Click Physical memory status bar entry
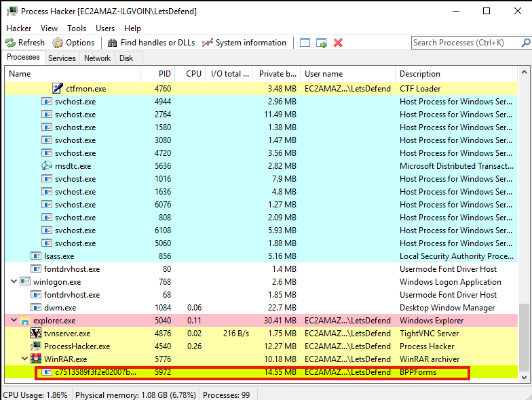532x400 pixels. click(x=136, y=395)
